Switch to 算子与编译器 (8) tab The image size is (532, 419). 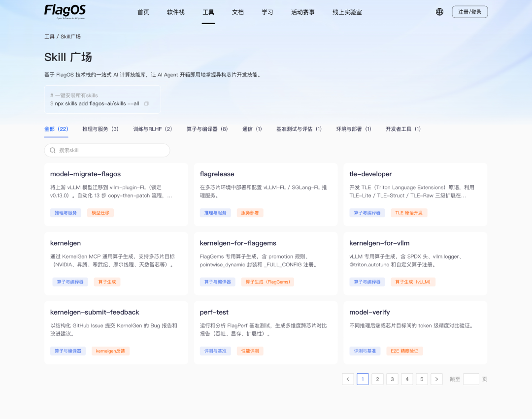pyautogui.click(x=207, y=129)
